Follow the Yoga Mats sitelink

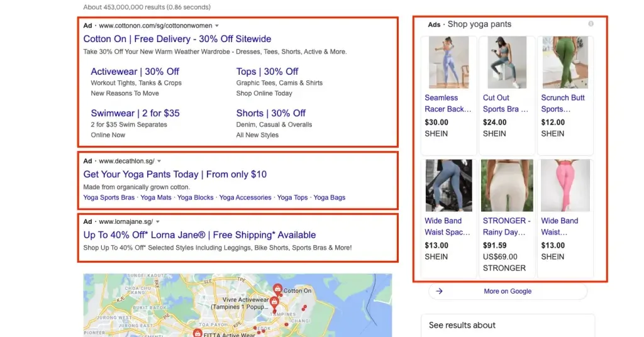(156, 197)
